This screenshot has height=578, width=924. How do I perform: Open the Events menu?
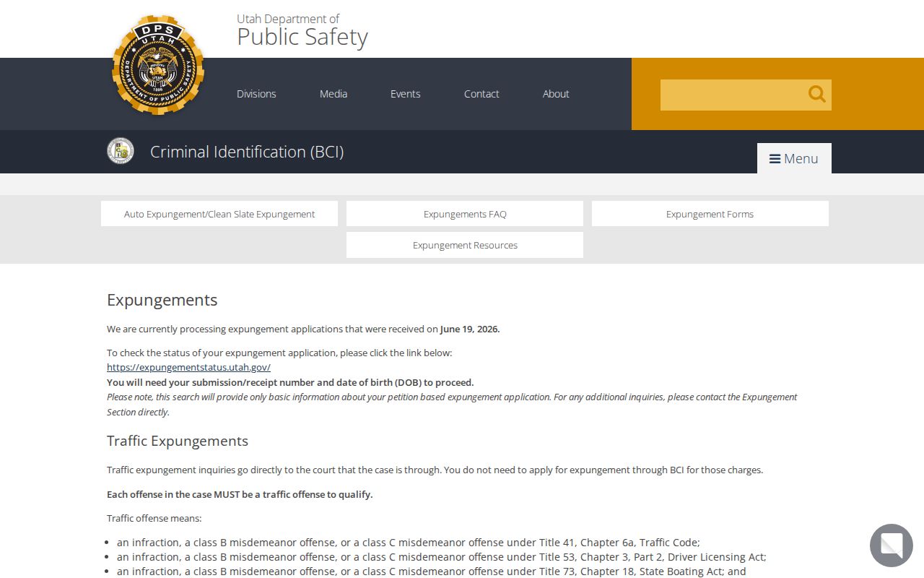tap(406, 94)
